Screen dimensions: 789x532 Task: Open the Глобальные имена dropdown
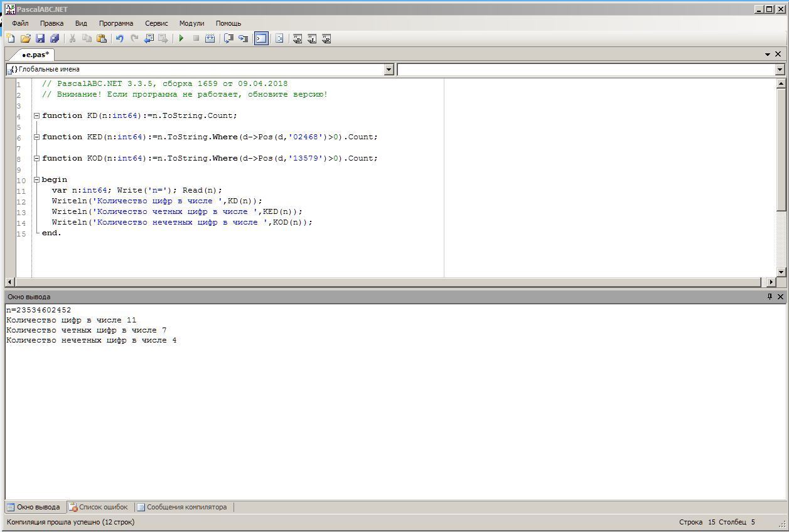click(389, 70)
